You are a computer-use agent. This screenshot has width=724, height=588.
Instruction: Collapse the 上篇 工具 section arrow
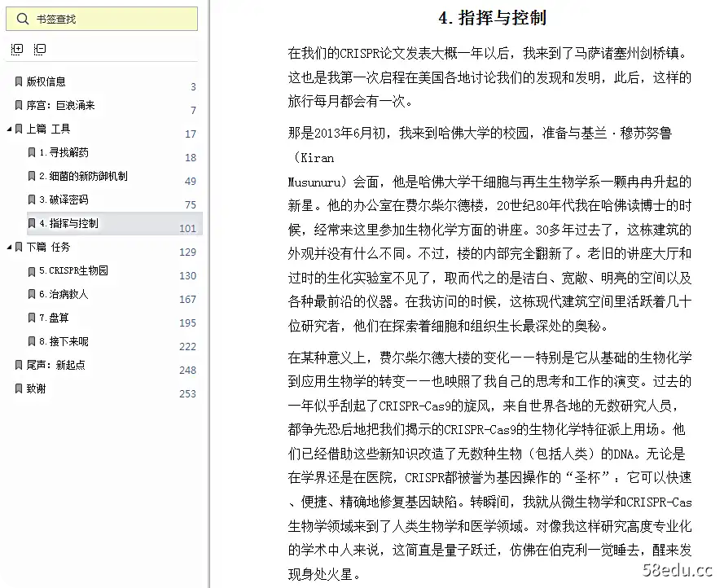click(x=9, y=129)
